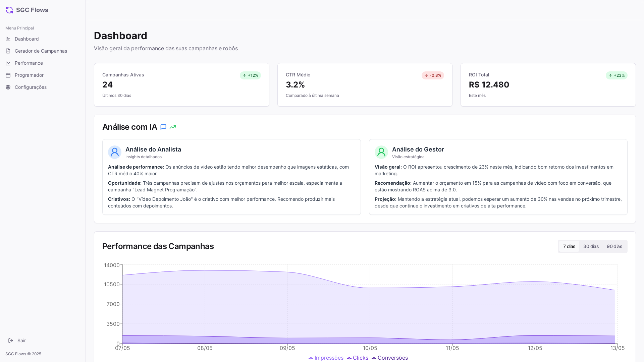The image size is (644, 362).
Task: Click the Análise do Gestor avatar icon
Action: pyautogui.click(x=381, y=152)
